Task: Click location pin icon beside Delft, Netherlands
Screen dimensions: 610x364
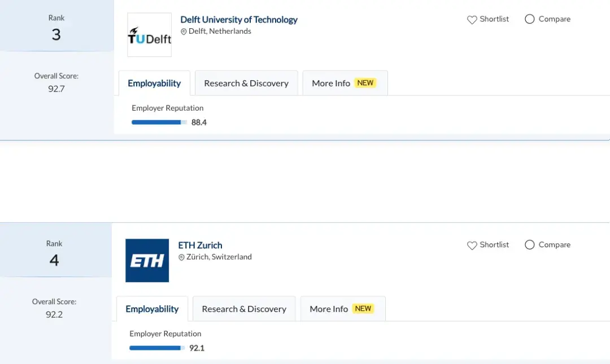Action: coord(184,32)
